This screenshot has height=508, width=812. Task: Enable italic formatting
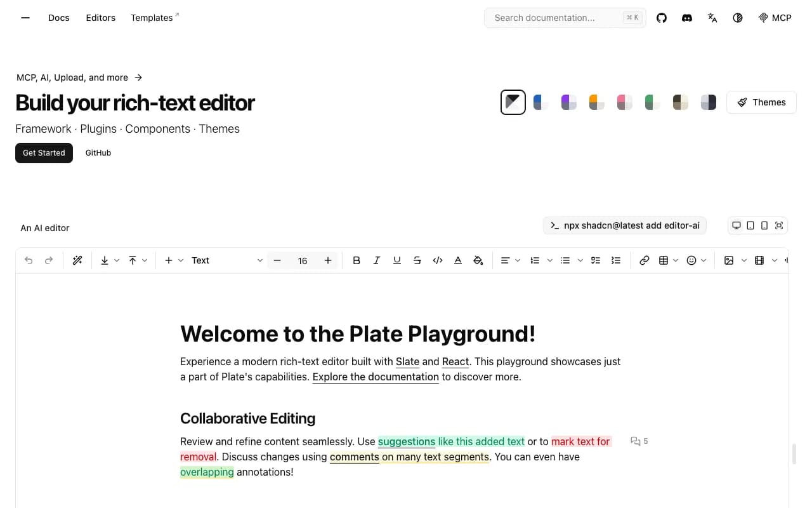coord(377,260)
